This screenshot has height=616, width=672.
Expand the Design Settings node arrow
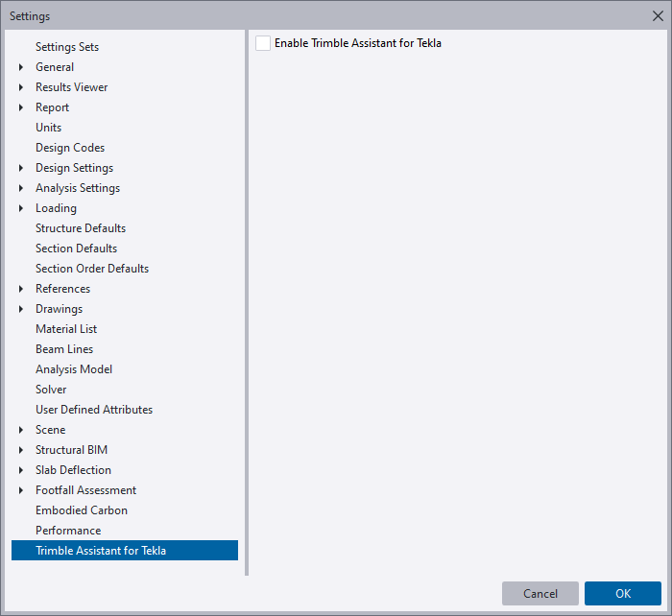pos(20,168)
